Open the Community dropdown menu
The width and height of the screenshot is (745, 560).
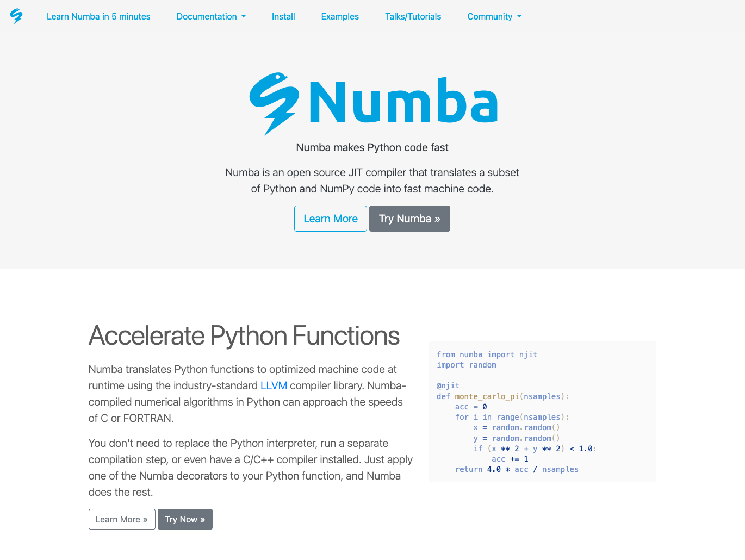click(x=494, y=16)
